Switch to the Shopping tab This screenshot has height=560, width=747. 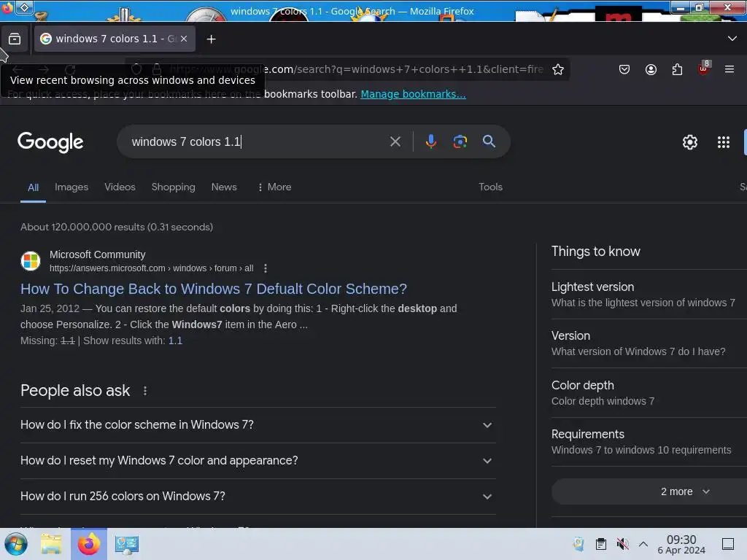point(174,187)
